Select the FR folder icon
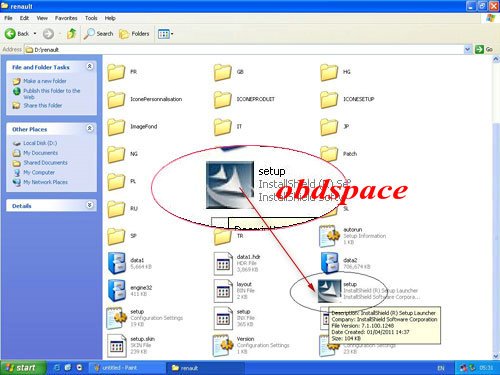 116,72
